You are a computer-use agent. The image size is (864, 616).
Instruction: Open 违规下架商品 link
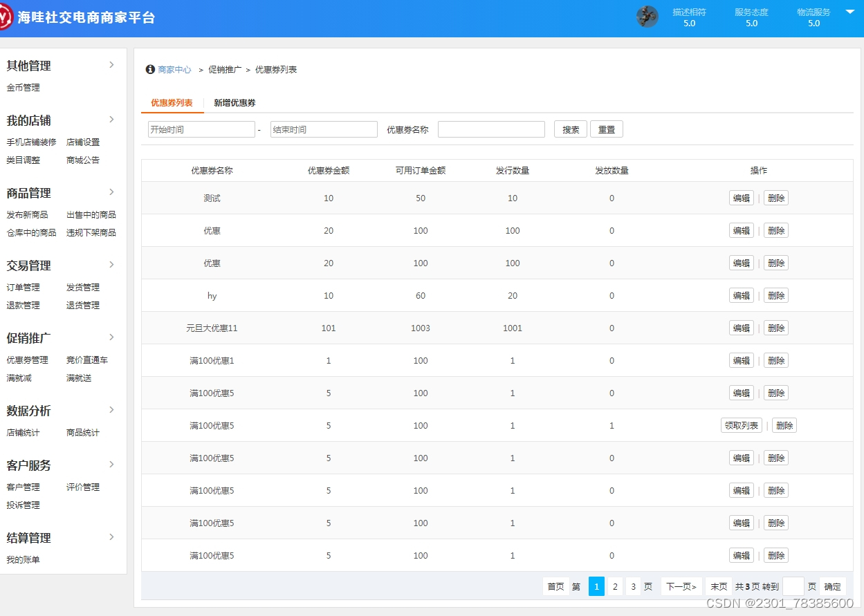[x=91, y=233]
